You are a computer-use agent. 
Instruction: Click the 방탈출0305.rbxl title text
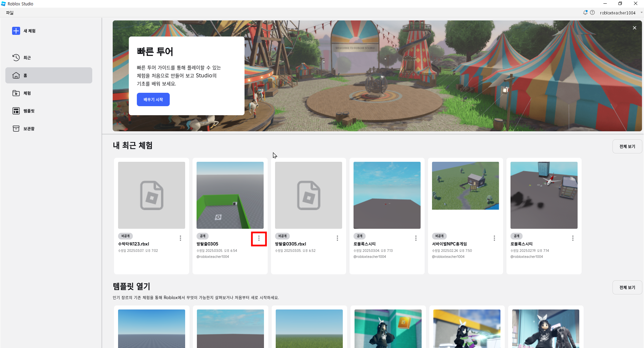(290, 244)
